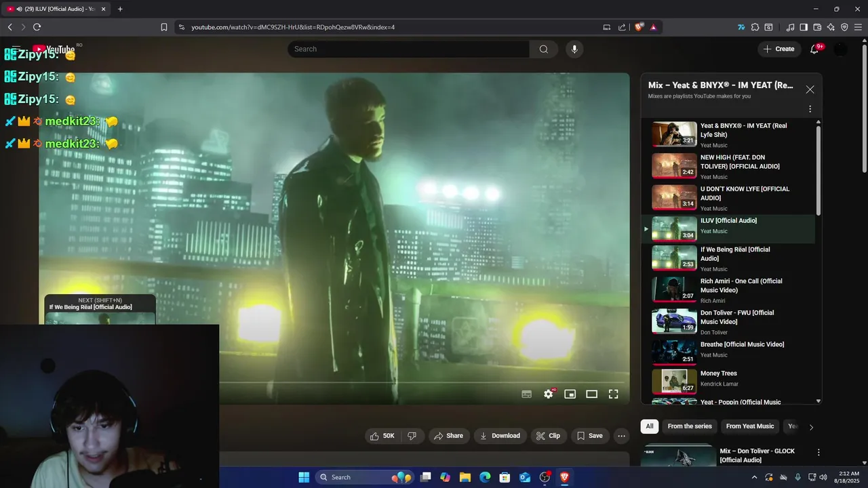Play Rich Amiri - One Call playlist item
Screen dimensions: 868x488
coord(728,290)
